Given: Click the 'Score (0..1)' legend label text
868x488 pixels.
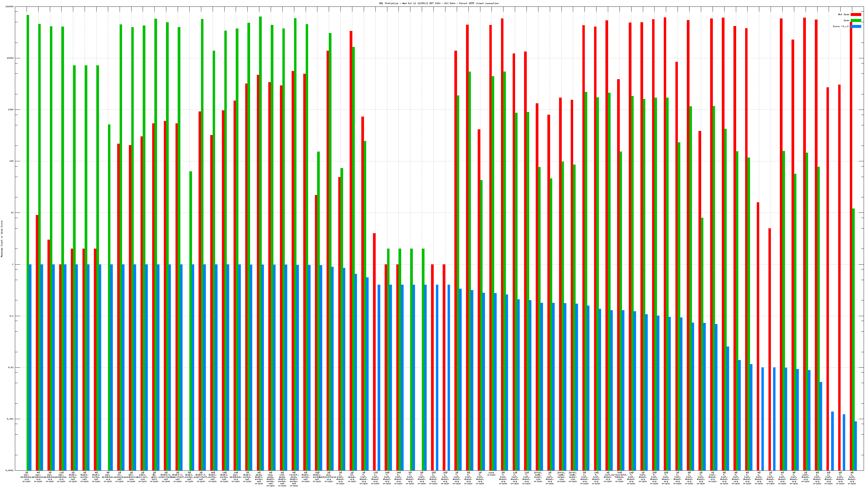Looking at the screenshot, I should click(x=841, y=26).
